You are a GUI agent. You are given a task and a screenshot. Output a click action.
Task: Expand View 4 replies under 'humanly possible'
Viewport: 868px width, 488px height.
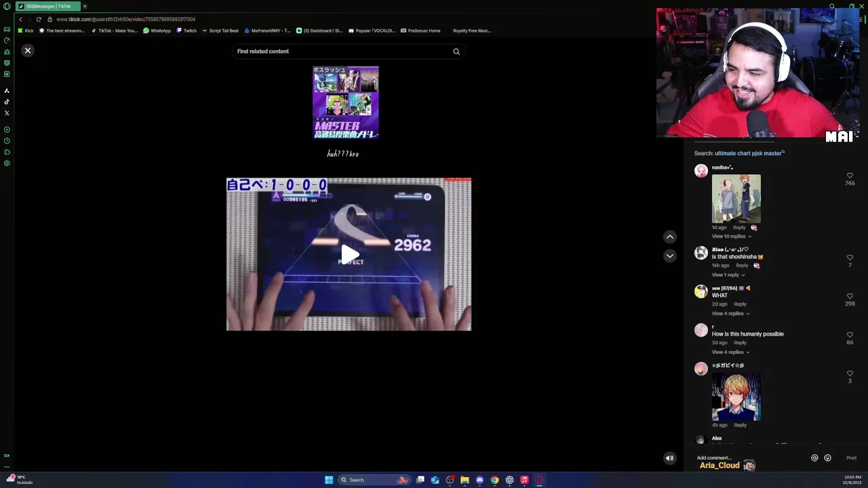coord(730,352)
